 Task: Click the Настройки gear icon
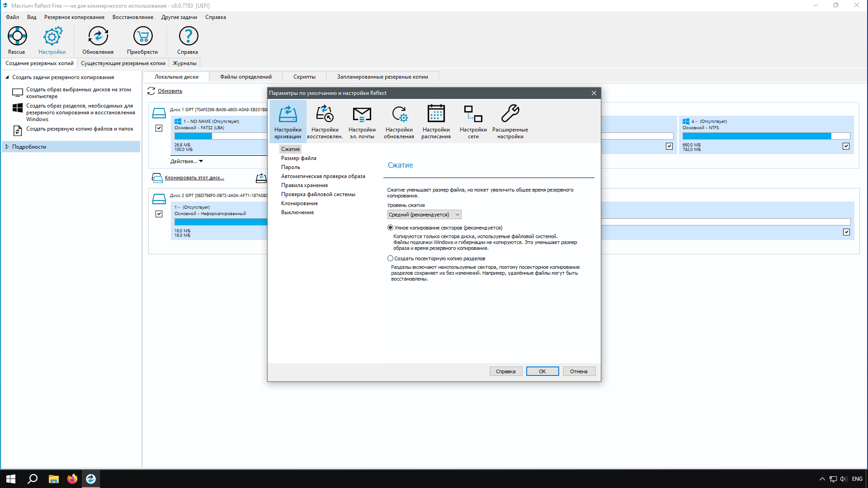click(52, 36)
